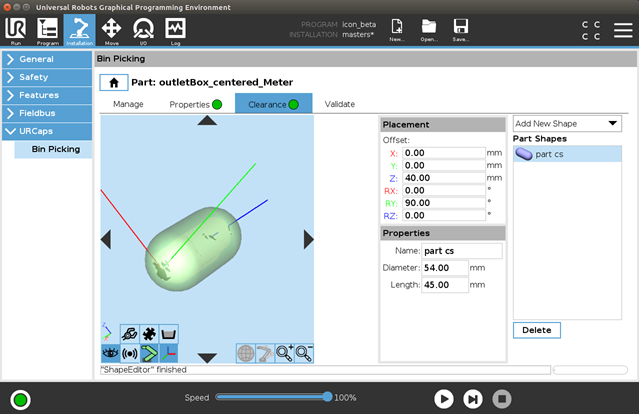The image size is (639, 414).
Task: Rotate the view right with right arrow
Action: click(x=308, y=239)
